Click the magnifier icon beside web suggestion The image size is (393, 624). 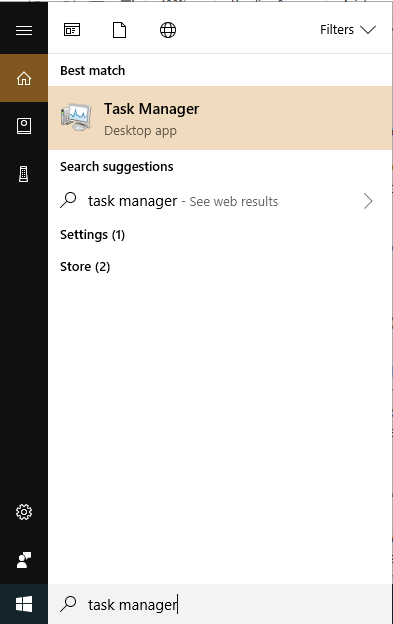click(68, 200)
